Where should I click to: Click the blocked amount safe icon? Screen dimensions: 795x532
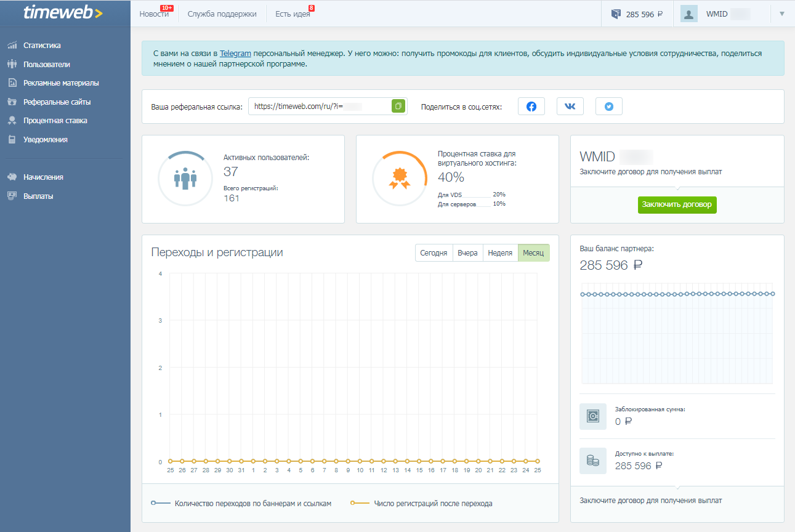(592, 416)
